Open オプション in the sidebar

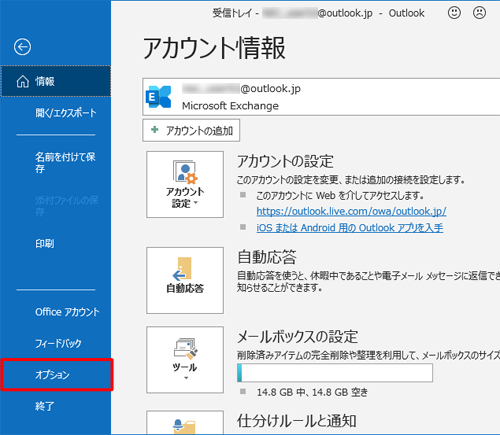(x=57, y=375)
